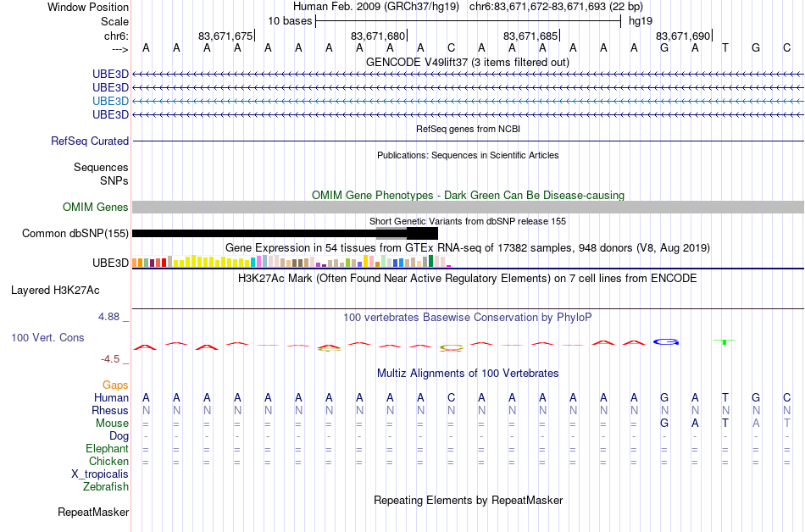Click the Zebrafish species label

click(106, 486)
